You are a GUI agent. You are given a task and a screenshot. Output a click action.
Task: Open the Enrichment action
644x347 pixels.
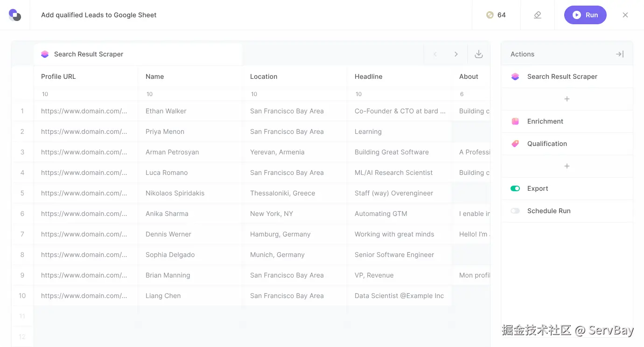(567, 121)
